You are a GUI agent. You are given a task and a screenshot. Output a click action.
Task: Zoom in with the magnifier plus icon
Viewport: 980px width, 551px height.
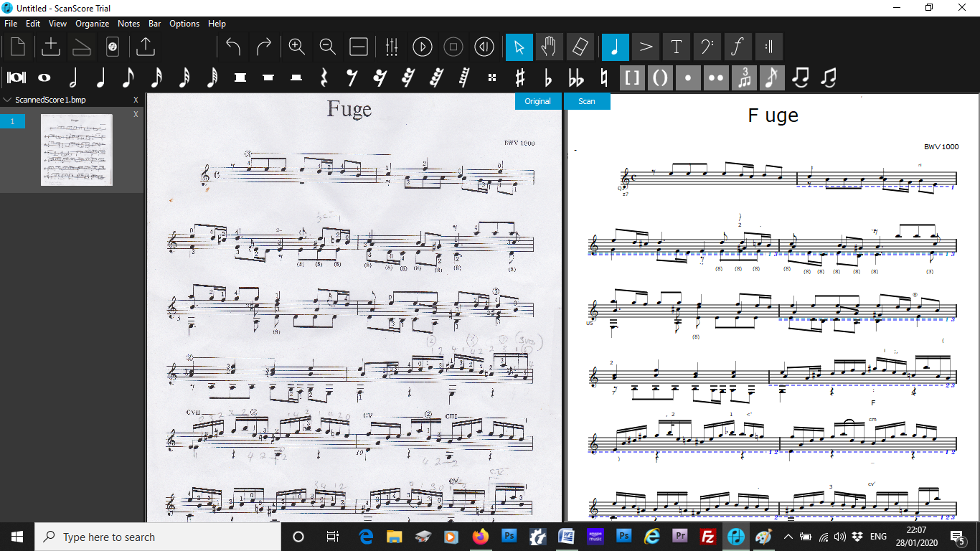[x=297, y=47]
